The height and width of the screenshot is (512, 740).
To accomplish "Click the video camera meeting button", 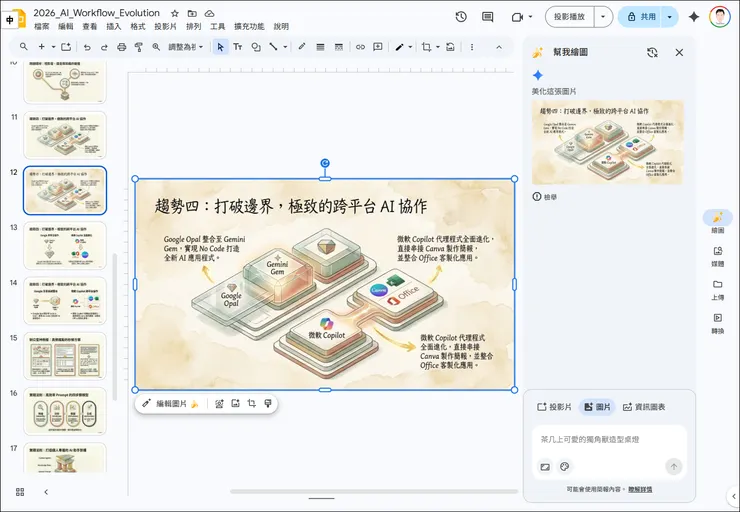I will (518, 17).
